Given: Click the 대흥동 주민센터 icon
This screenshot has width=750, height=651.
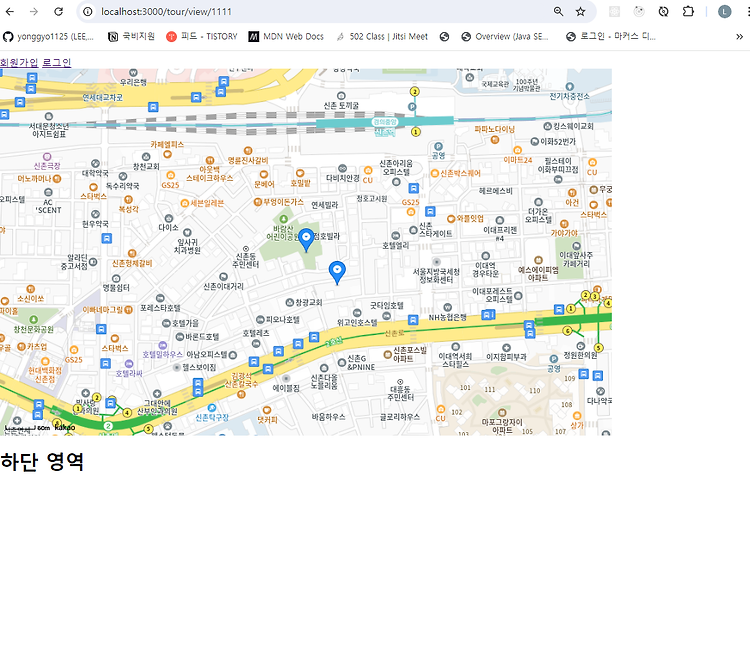Looking at the screenshot, I should point(400,382).
